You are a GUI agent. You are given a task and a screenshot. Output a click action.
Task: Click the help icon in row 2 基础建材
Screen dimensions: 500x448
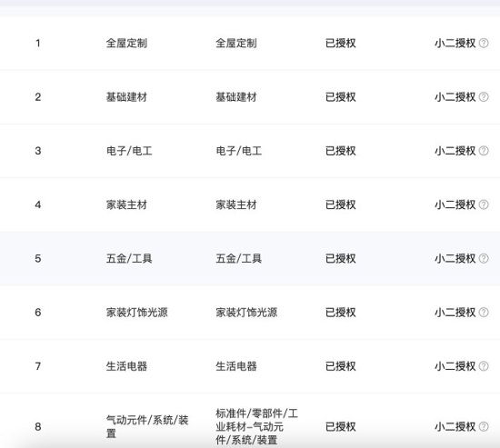pyautogui.click(x=484, y=97)
